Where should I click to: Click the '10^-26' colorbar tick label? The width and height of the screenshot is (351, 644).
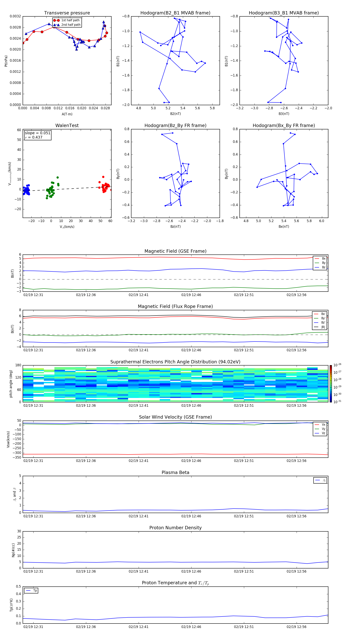337,365
